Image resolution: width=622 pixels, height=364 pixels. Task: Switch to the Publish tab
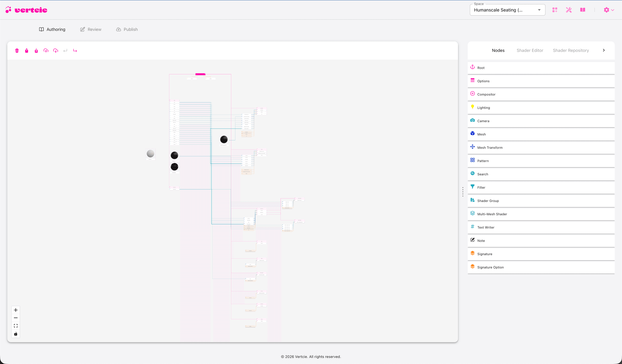(x=127, y=29)
